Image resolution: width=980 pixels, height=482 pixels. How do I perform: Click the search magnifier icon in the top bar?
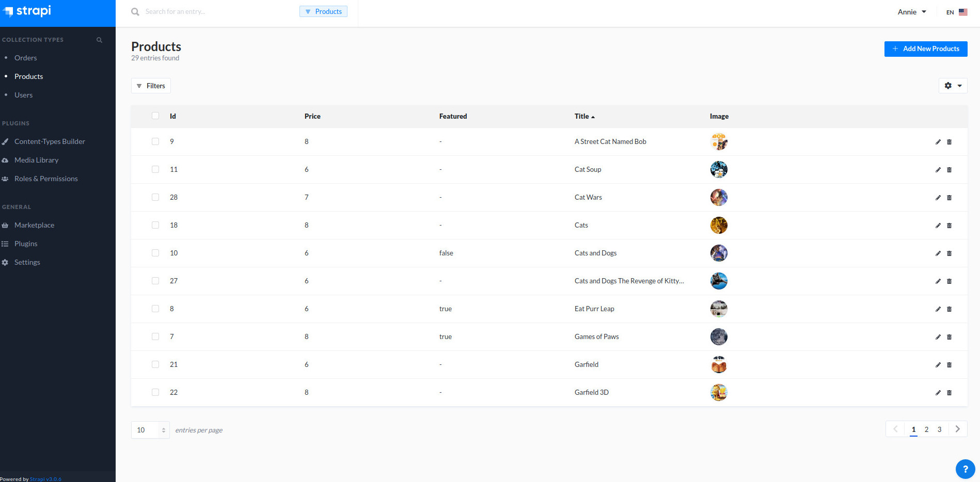click(x=135, y=12)
